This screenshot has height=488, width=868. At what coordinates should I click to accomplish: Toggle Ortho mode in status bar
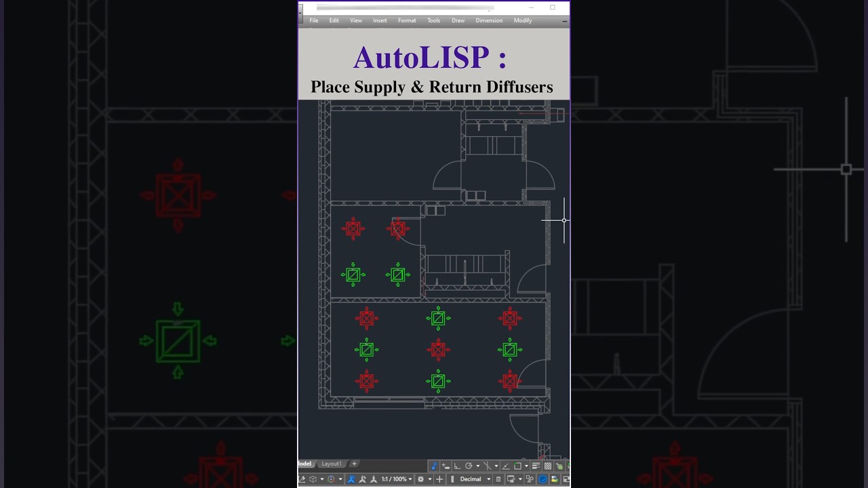tap(457, 466)
